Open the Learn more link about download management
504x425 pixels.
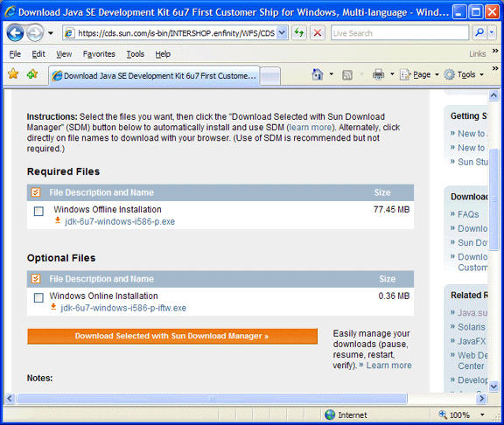coord(388,366)
